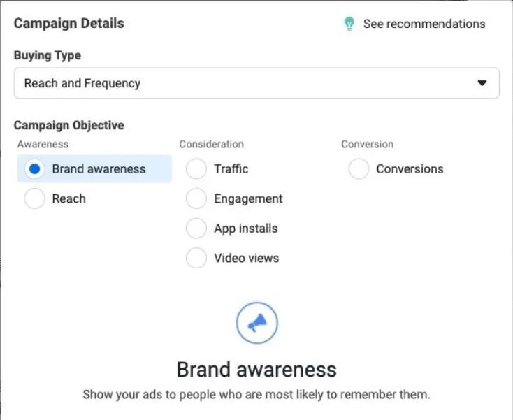Click the lightbulb recommendations icon
This screenshot has height=420, width=513.
tap(349, 24)
